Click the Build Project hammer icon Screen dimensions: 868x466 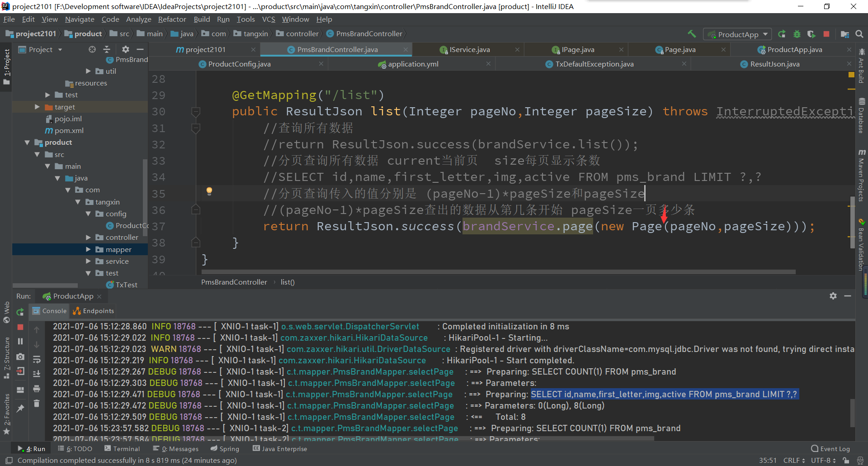pos(692,34)
